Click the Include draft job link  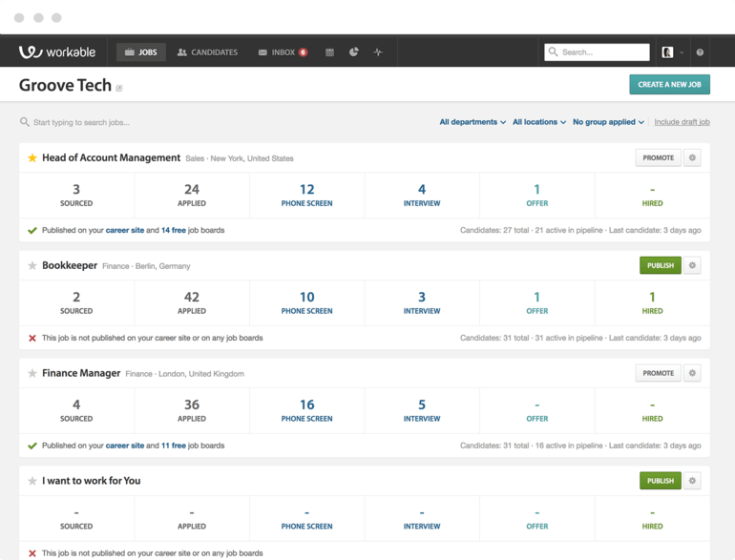(682, 122)
